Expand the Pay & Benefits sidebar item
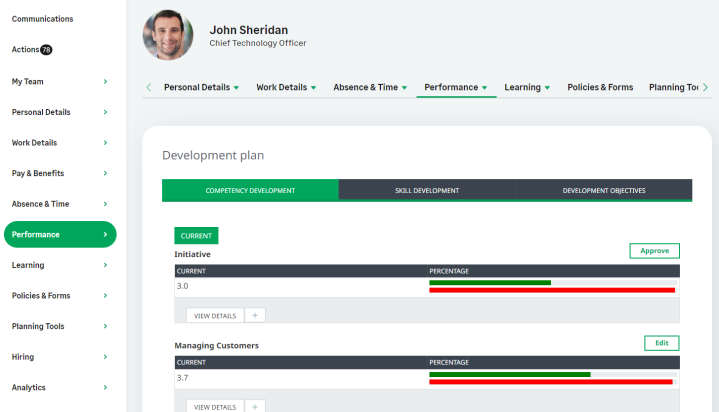This screenshot has width=719, height=412. tap(105, 173)
